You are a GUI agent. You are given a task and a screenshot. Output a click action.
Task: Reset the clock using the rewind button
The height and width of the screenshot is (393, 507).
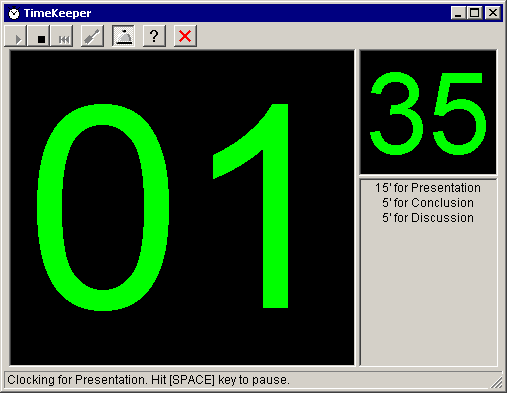point(62,36)
